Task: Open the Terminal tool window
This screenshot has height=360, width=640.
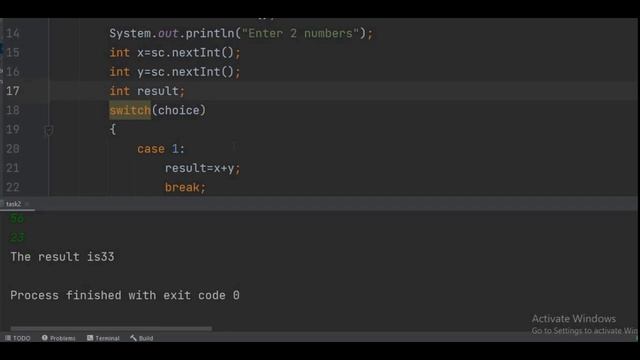Action: tap(103, 338)
